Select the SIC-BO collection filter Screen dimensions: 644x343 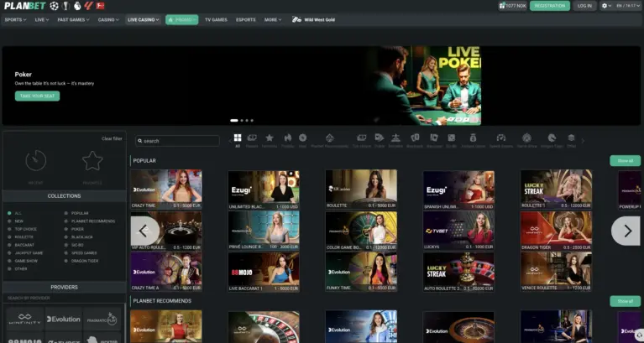point(74,245)
